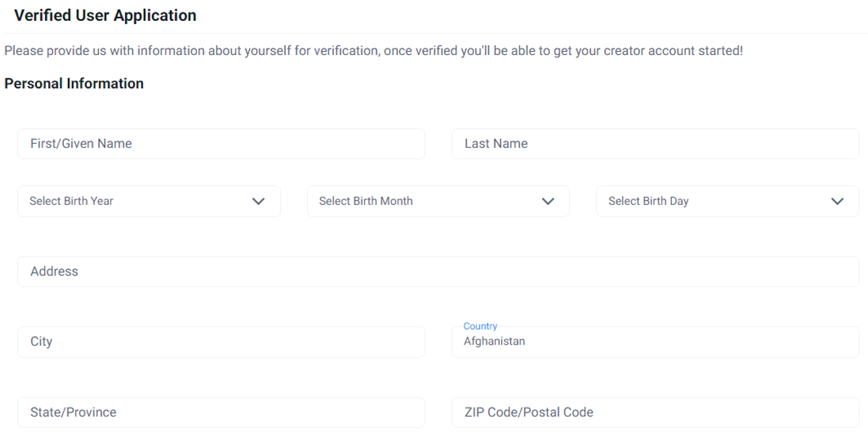Open the Select Birth Year dropdown
This screenshot has height=438, width=868.
(x=148, y=202)
